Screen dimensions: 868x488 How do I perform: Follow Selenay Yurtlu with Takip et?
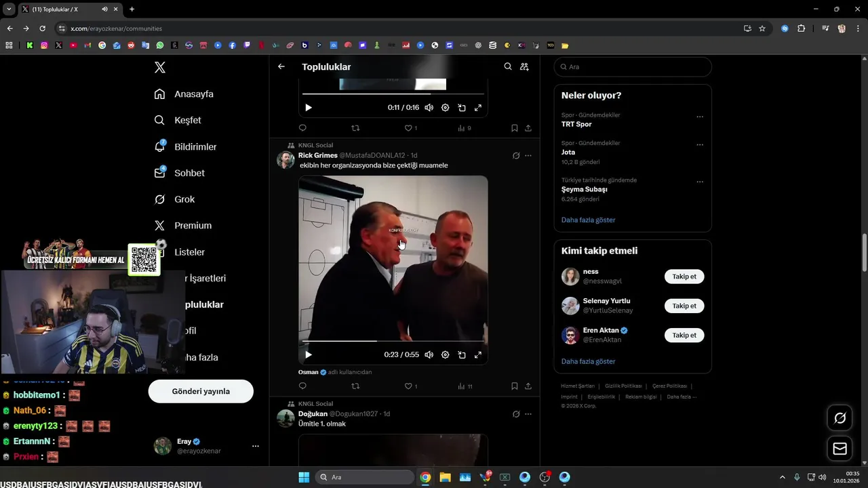pos(684,306)
